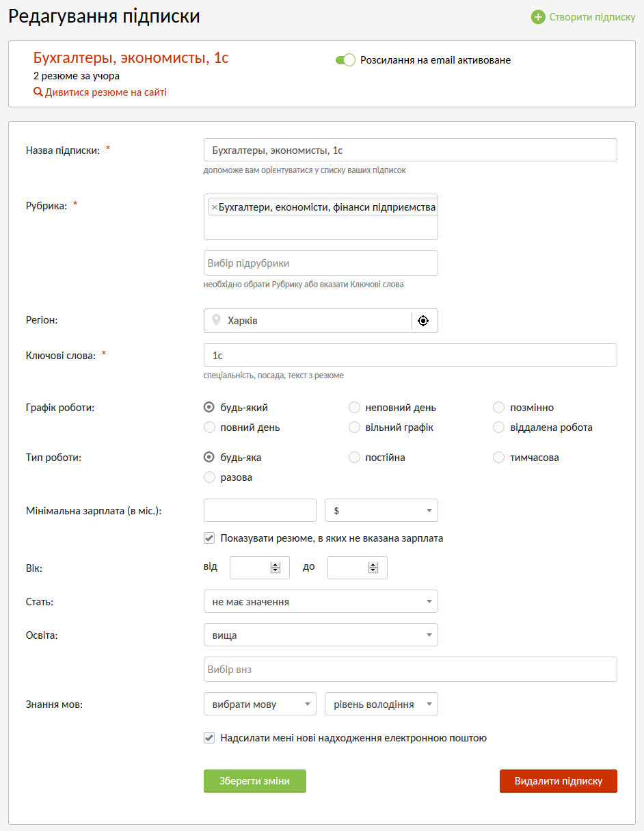Viewport: 644px width, 831px height.
Task: Open the Освіта education dropdown
Action: [x=321, y=635]
